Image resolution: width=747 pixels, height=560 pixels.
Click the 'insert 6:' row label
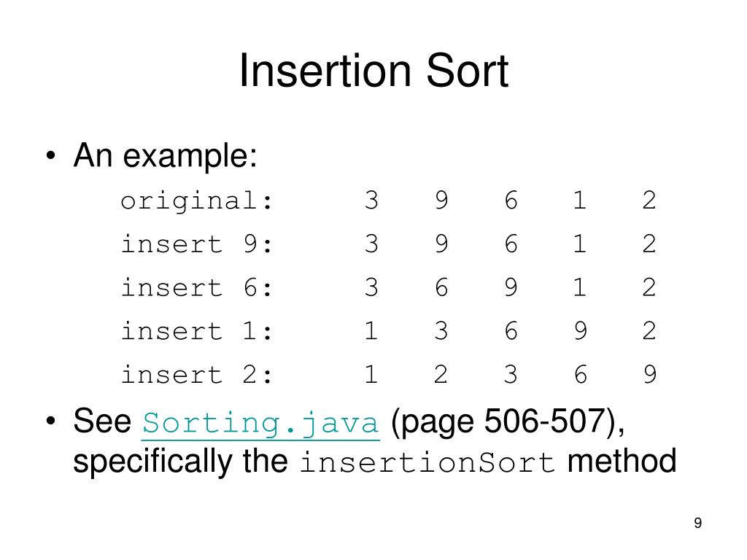pos(196,287)
